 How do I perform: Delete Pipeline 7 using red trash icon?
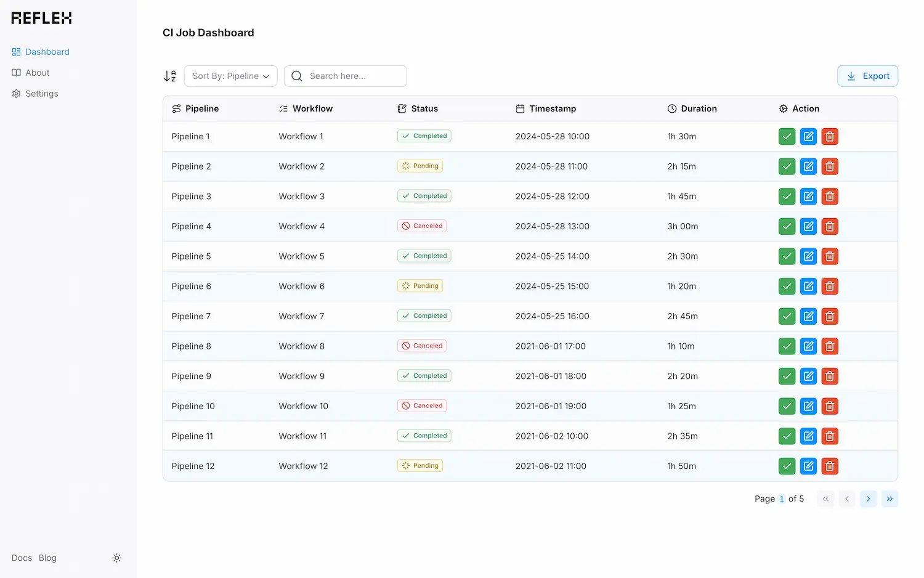click(830, 316)
